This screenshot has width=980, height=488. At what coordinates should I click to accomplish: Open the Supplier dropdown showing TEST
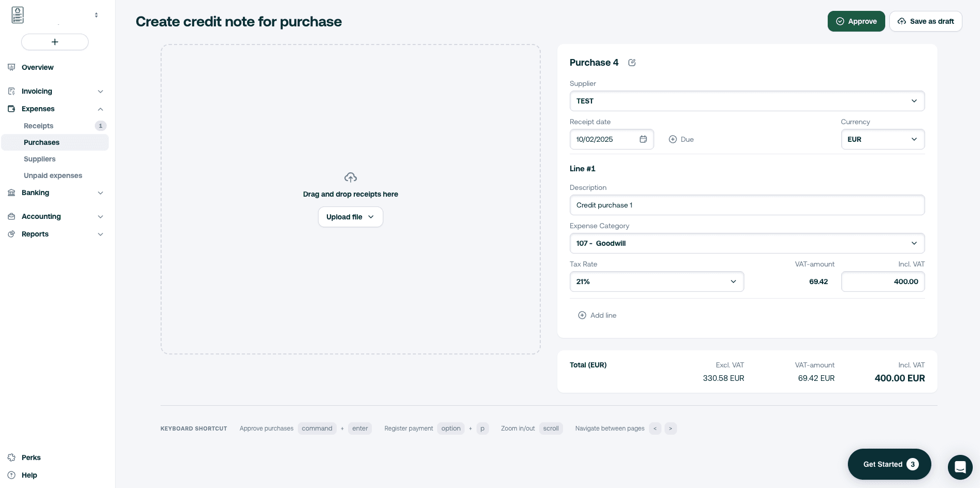pos(914,101)
